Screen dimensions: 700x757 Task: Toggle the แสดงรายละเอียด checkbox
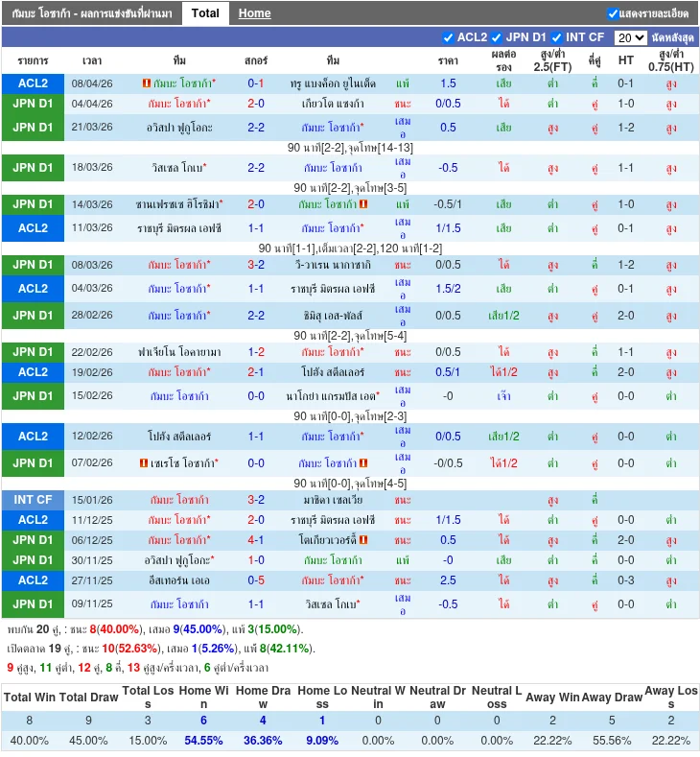(613, 13)
